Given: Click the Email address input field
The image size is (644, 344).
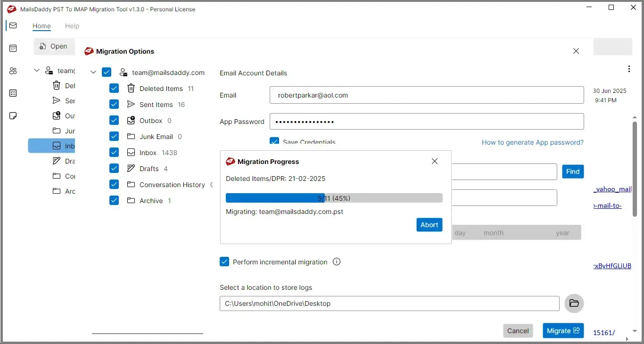Looking at the screenshot, I should point(426,95).
